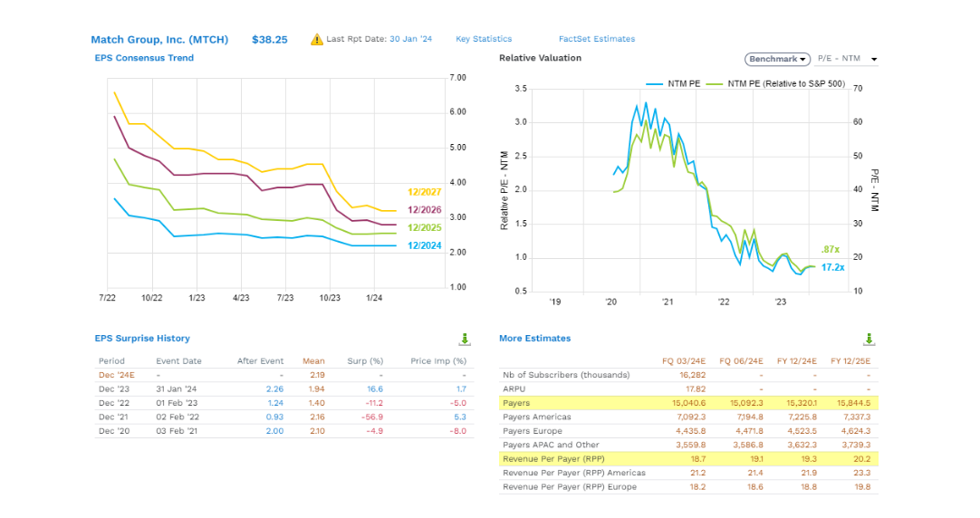Download the EPS Surprise History data

465,339
